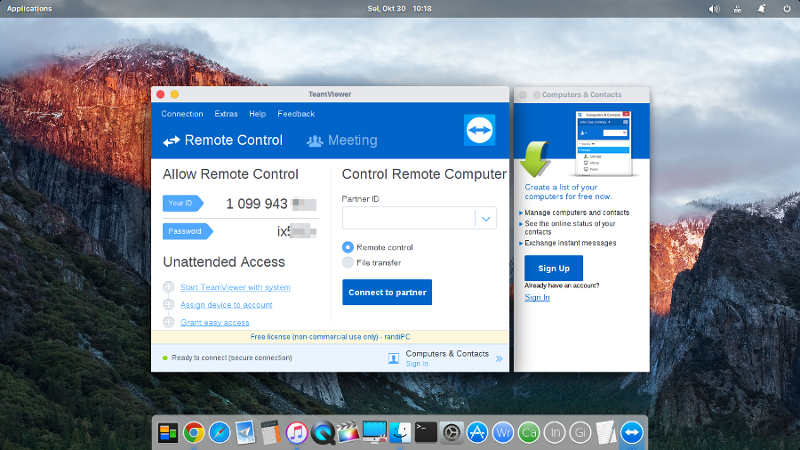The image size is (800, 450).
Task: Switch to the Remote Control tab
Action: tap(222, 140)
